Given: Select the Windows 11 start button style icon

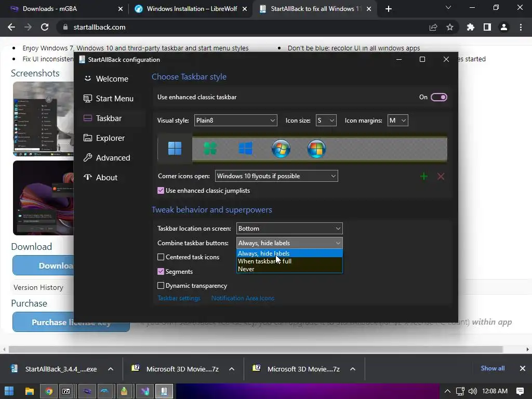Looking at the screenshot, I should tap(175, 149).
